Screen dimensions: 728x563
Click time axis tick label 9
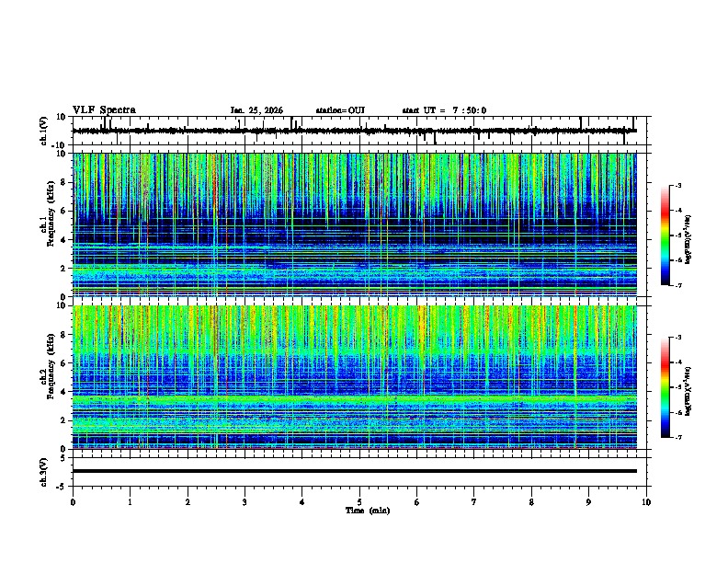coord(588,502)
